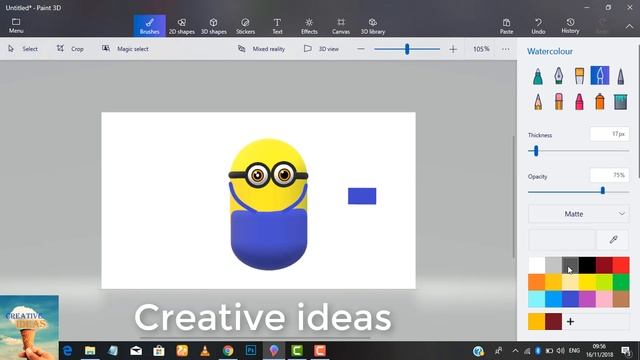Click the Opacity value field
This screenshot has width=640, height=360.
pyautogui.click(x=609, y=175)
